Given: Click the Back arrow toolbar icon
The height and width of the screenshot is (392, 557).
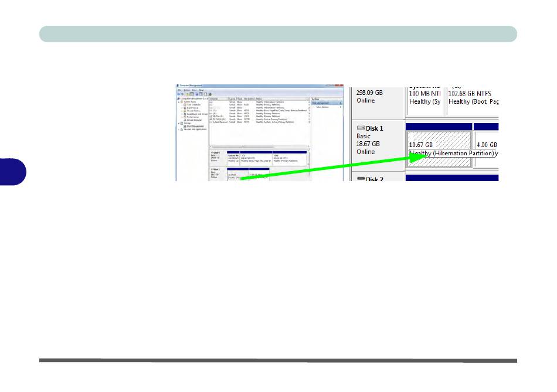Looking at the screenshot, I should coord(179,94).
